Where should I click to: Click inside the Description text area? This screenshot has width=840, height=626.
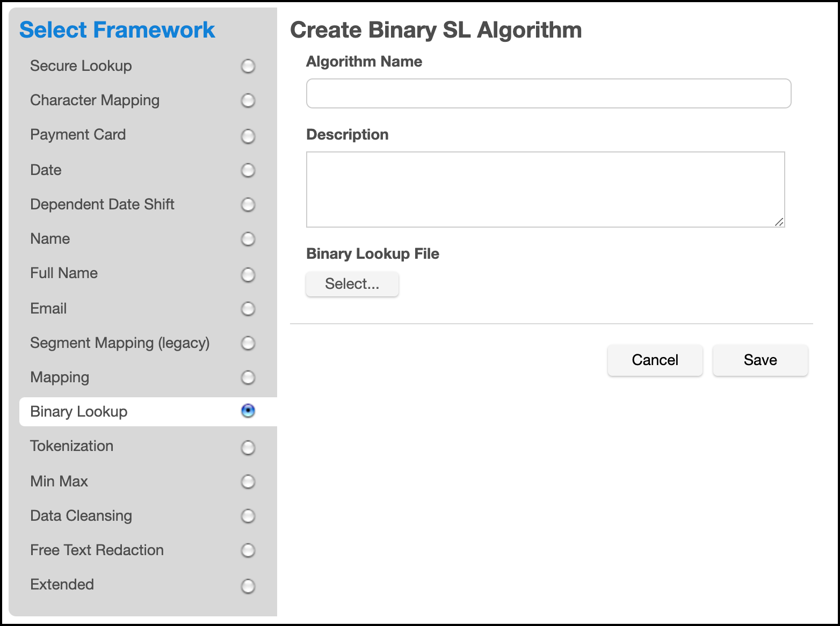pyautogui.click(x=545, y=189)
